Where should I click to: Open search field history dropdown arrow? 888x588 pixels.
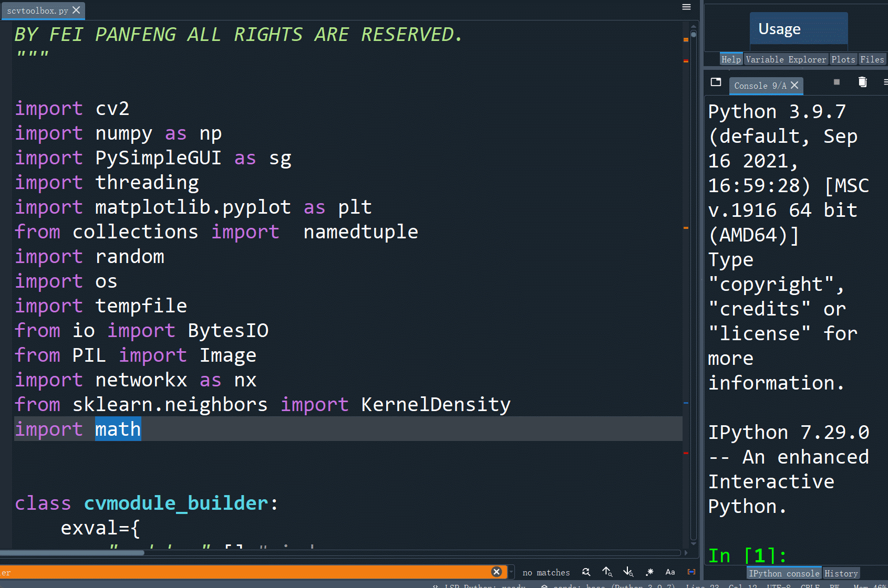(511, 572)
